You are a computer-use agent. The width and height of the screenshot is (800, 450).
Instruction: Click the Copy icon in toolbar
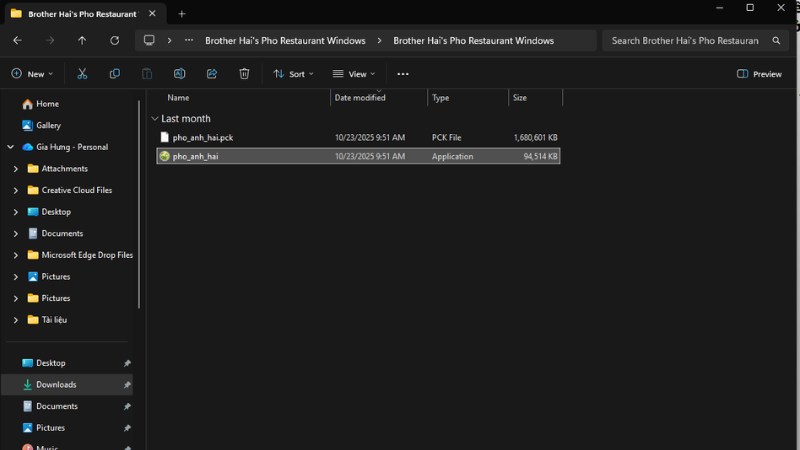click(115, 74)
